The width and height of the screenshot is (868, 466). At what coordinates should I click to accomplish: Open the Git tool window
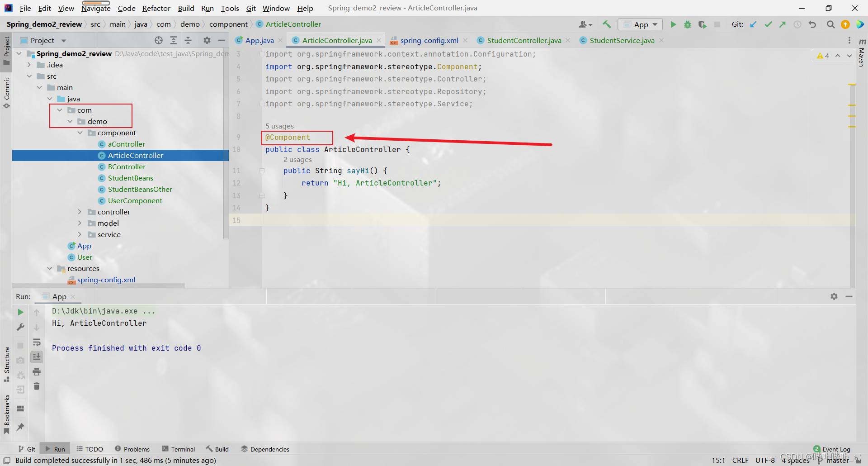coord(27,449)
